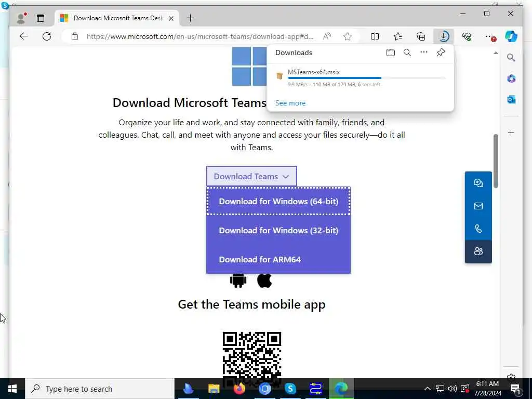Open File Explorer from the taskbar
Screen dimensions: 532x399
tap(214, 389)
